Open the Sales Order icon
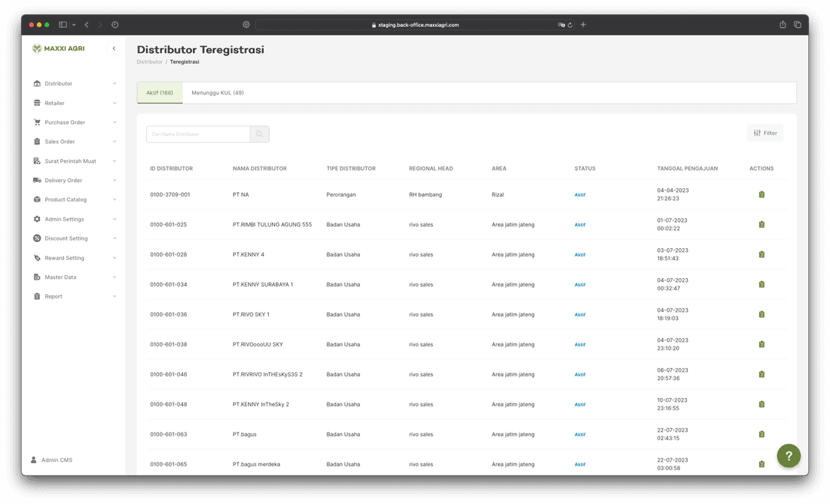Screen dimensions: 830x504 tap(36, 141)
